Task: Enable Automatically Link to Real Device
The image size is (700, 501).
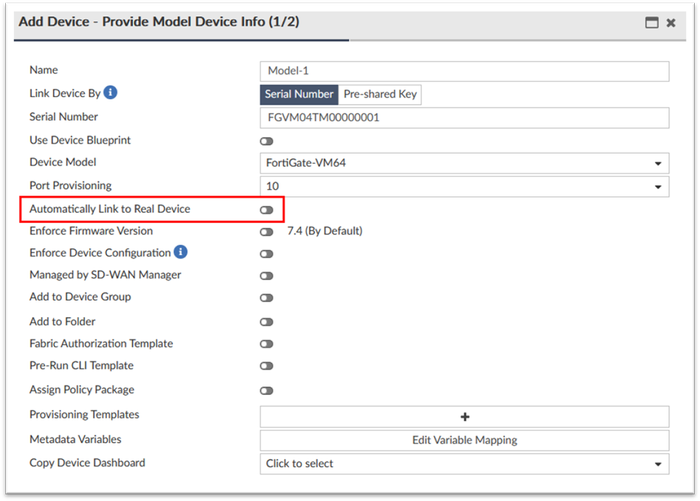Action: pyautogui.click(x=266, y=209)
